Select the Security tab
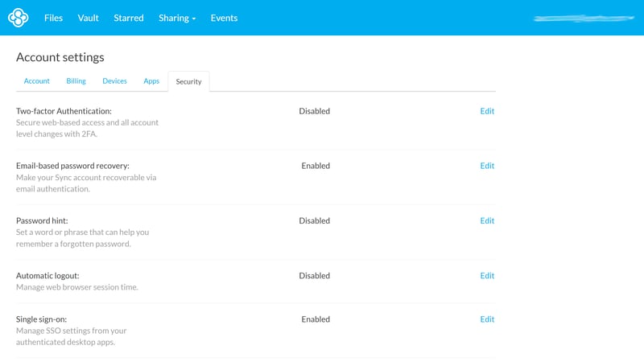The image size is (644, 362). [188, 81]
